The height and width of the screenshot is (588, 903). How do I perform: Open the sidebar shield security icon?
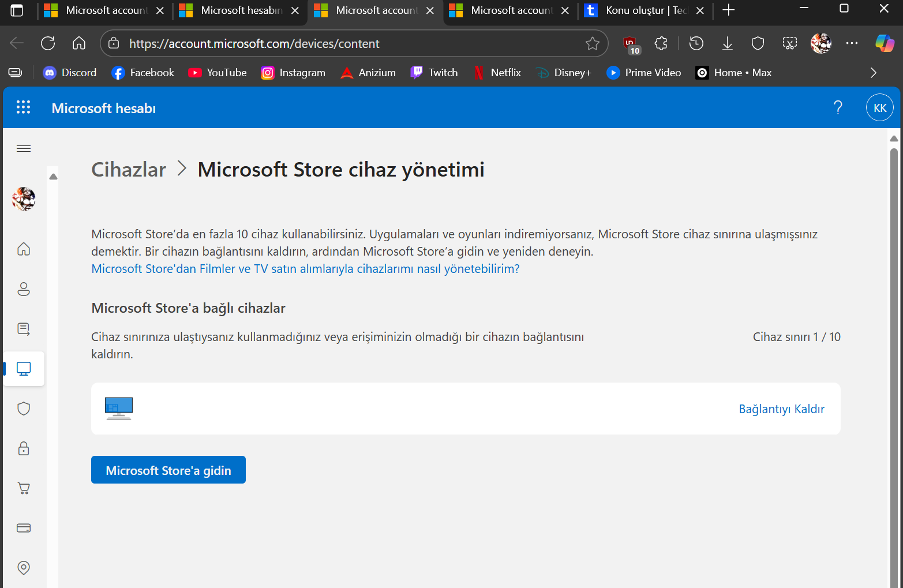tap(24, 409)
